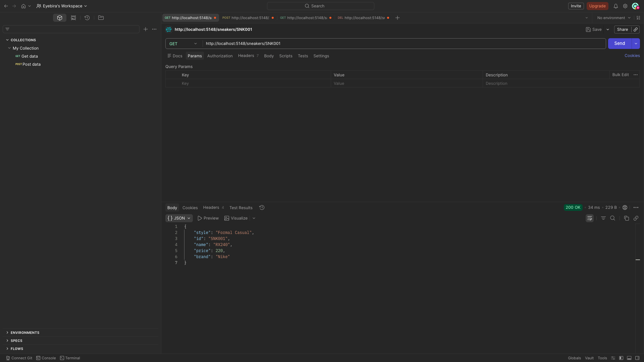The width and height of the screenshot is (644, 362).
Task: Click the response body scrollbar
Action: click(x=638, y=260)
